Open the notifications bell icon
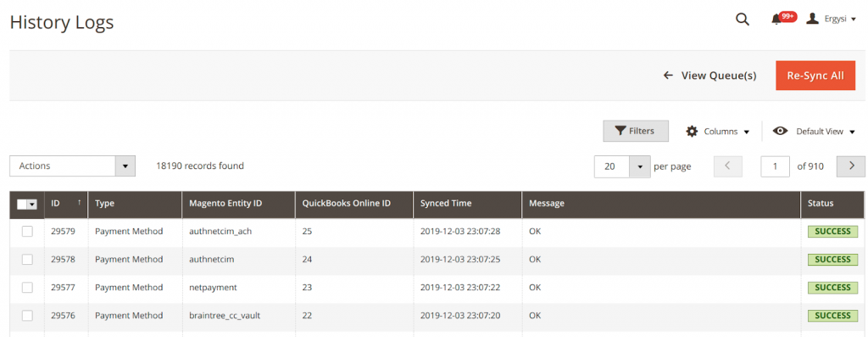 coord(776,20)
